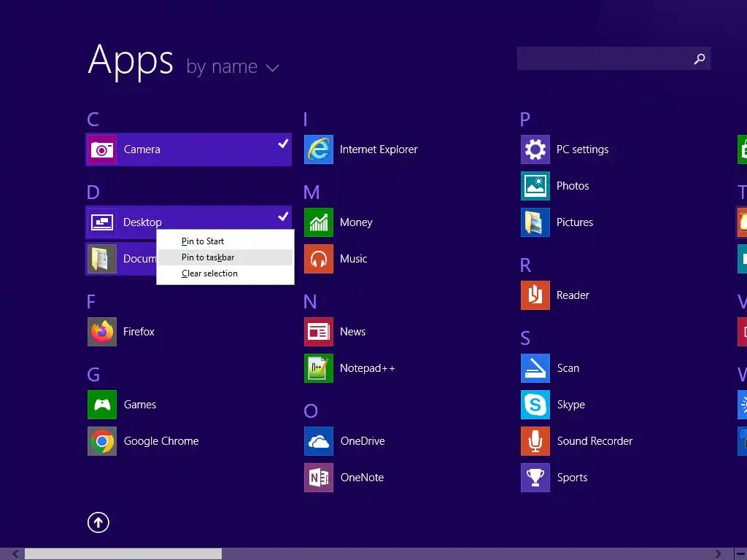
Task: Open the Money app icon
Action: tap(319, 222)
